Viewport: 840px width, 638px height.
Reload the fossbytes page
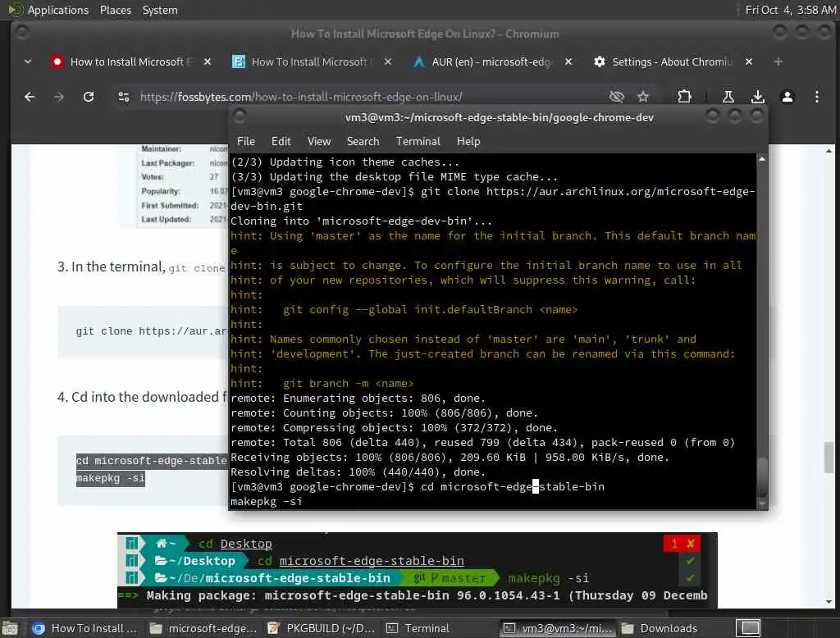pyautogui.click(x=89, y=97)
